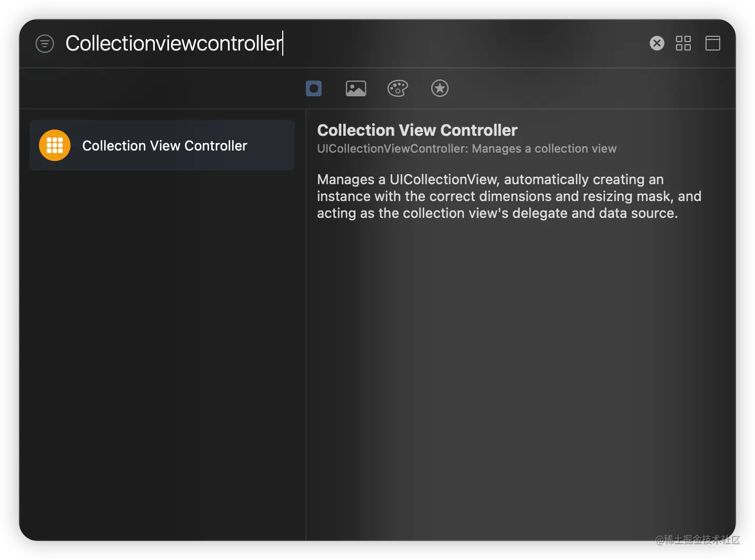
Task: Click the watermark text at bottom right
Action: (697, 539)
